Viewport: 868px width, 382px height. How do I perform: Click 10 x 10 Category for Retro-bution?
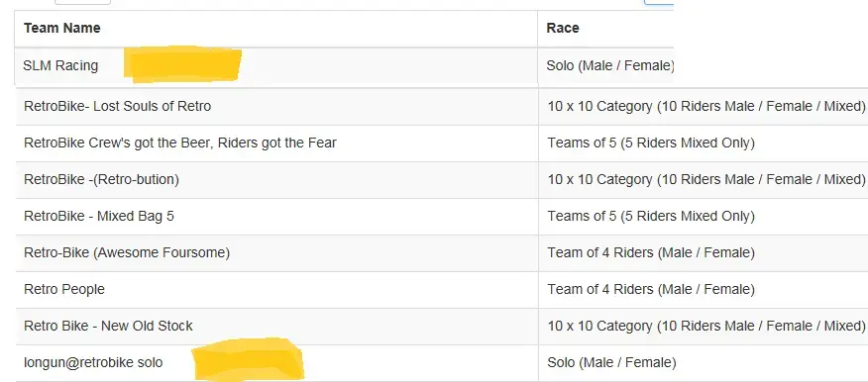pos(706,180)
